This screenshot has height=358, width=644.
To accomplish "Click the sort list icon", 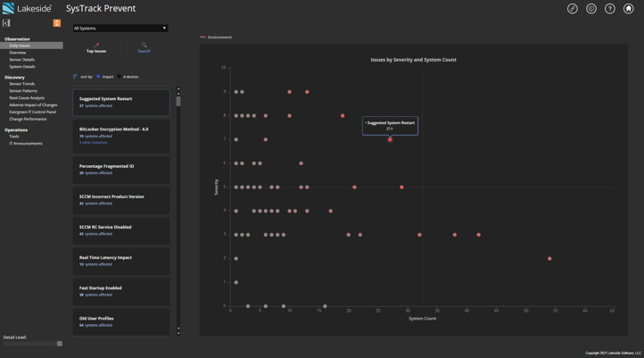I will point(75,77).
